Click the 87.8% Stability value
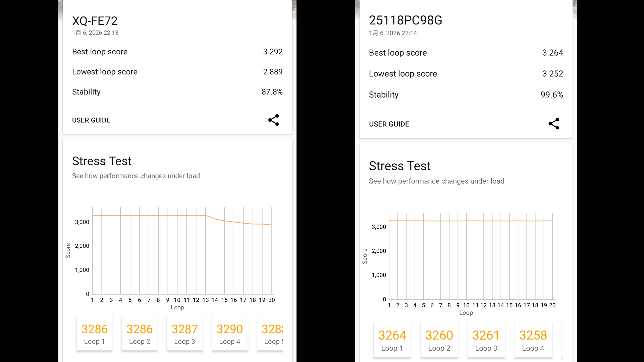Image resolution: width=644 pixels, height=362 pixels. tap(272, 92)
